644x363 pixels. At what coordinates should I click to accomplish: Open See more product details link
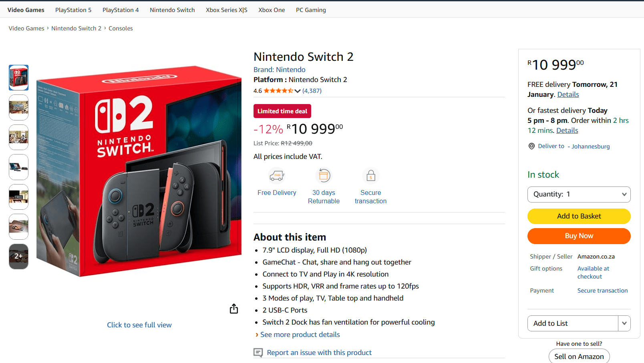point(300,334)
